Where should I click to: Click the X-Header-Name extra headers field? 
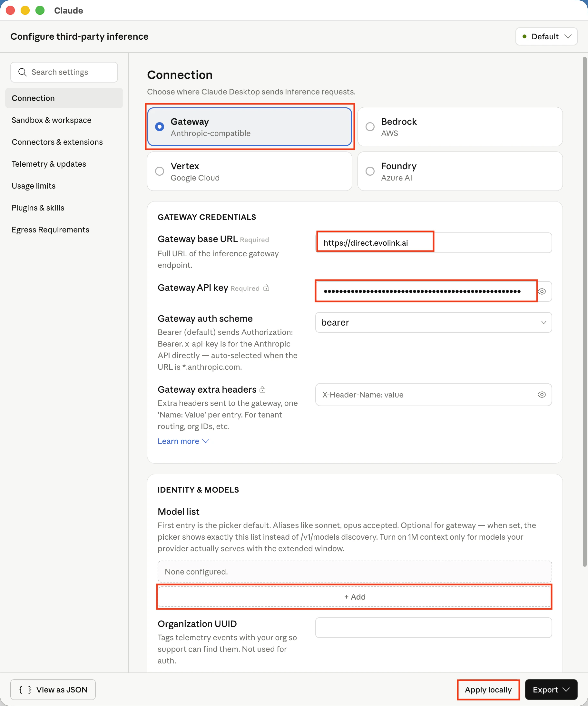433,395
